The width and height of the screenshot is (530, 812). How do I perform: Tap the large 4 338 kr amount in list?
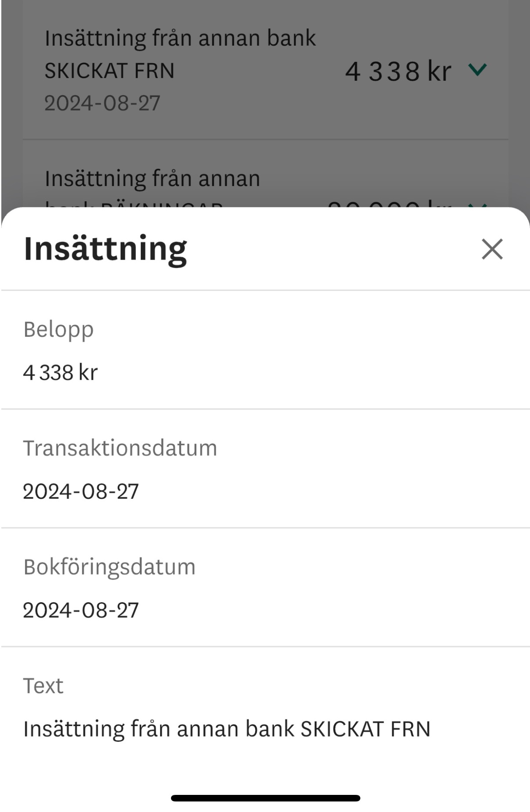tap(398, 71)
